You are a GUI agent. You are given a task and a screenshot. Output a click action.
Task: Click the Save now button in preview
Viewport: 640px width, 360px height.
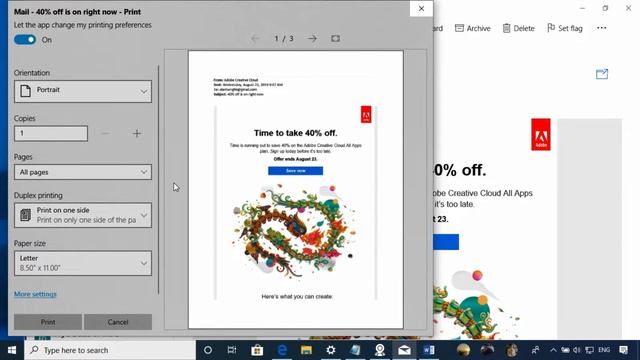tap(296, 171)
